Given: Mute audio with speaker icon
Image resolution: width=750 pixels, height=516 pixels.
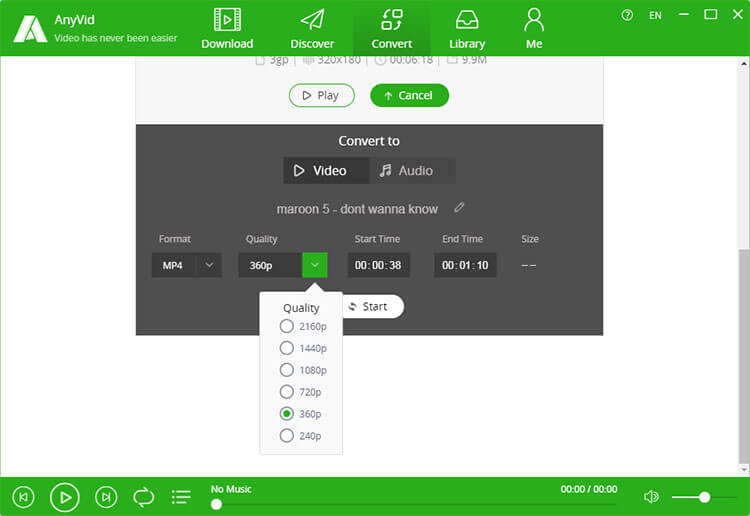Looking at the screenshot, I should click(651, 497).
